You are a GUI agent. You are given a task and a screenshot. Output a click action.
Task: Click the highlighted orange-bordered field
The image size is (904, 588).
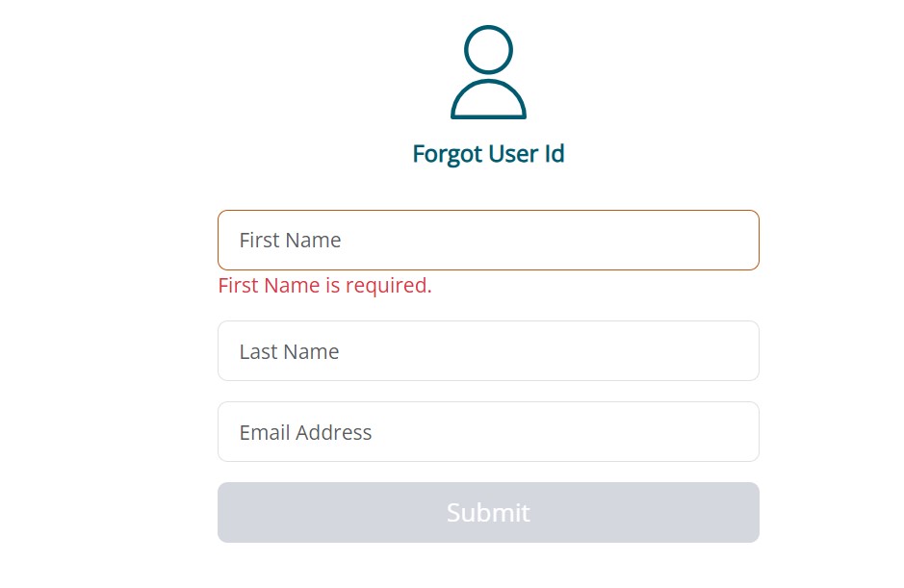(488, 240)
